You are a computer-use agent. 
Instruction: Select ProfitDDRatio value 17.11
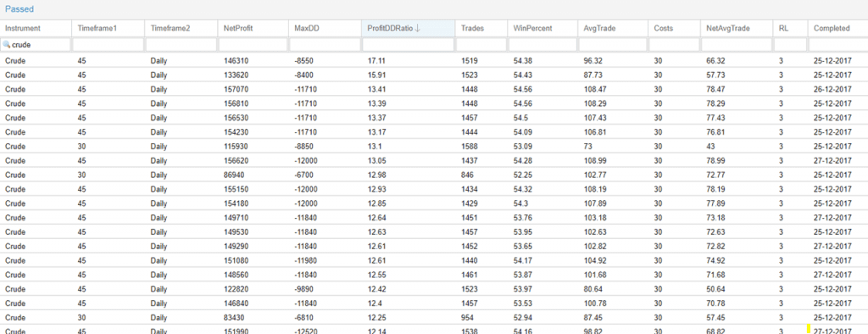(376, 61)
